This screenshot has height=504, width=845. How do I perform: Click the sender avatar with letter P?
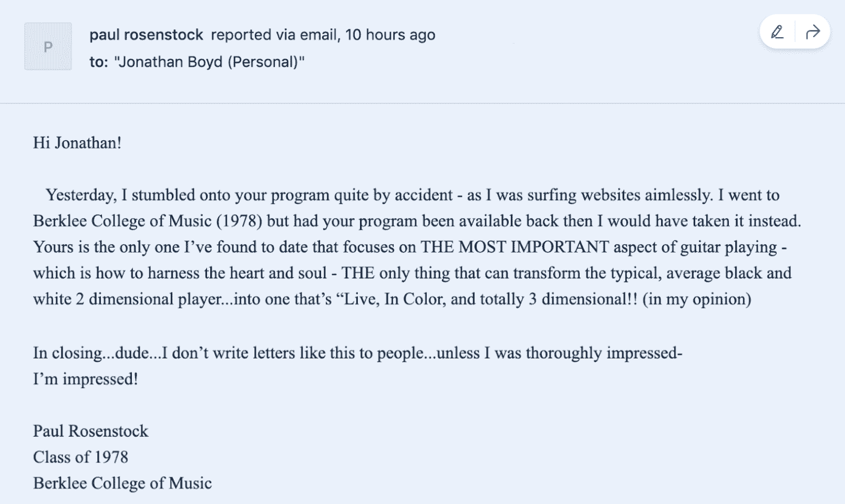point(48,47)
